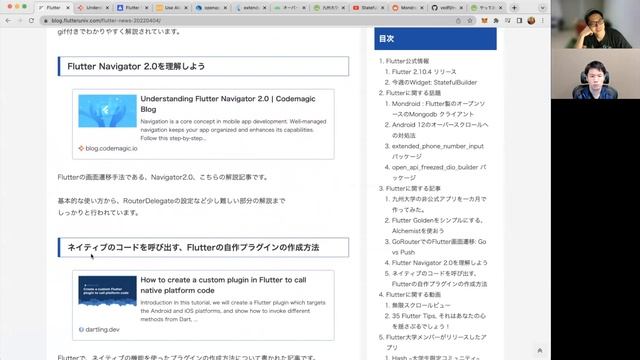Click the scroll-to-top arrow at the page's bottom right
This screenshot has width=640, height=360.
[540, 350]
